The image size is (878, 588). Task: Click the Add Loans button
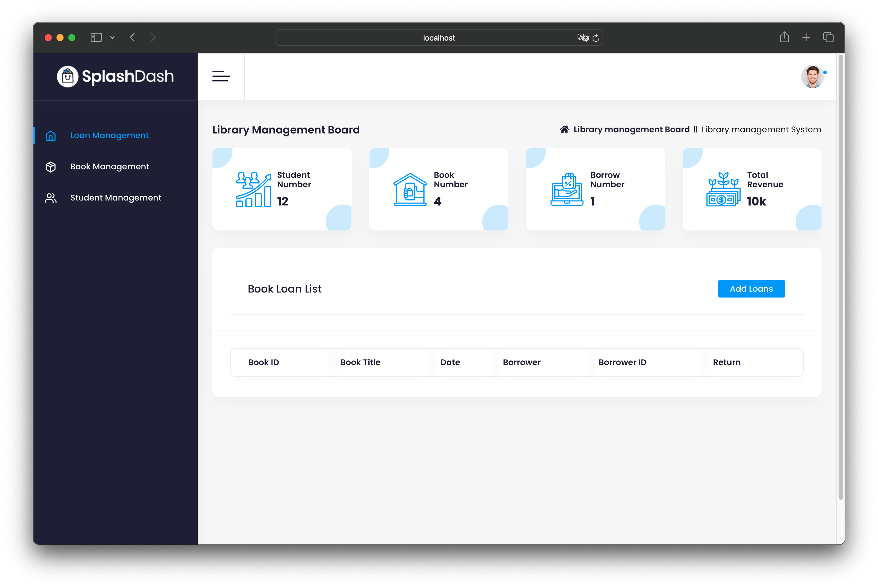[751, 289]
